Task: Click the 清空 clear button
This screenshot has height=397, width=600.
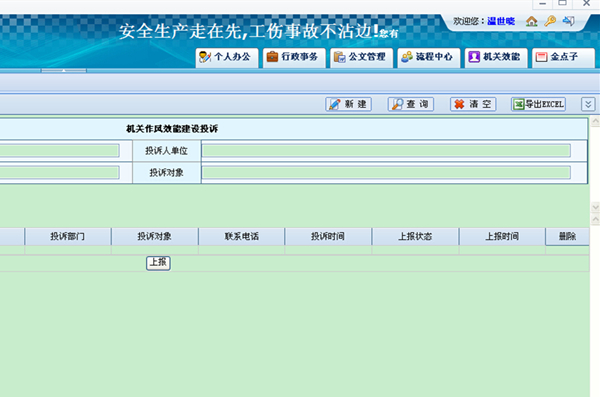Action: 473,104
